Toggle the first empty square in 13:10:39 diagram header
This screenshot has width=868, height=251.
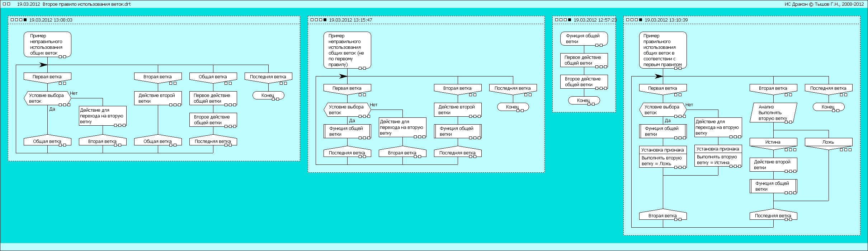click(x=628, y=20)
